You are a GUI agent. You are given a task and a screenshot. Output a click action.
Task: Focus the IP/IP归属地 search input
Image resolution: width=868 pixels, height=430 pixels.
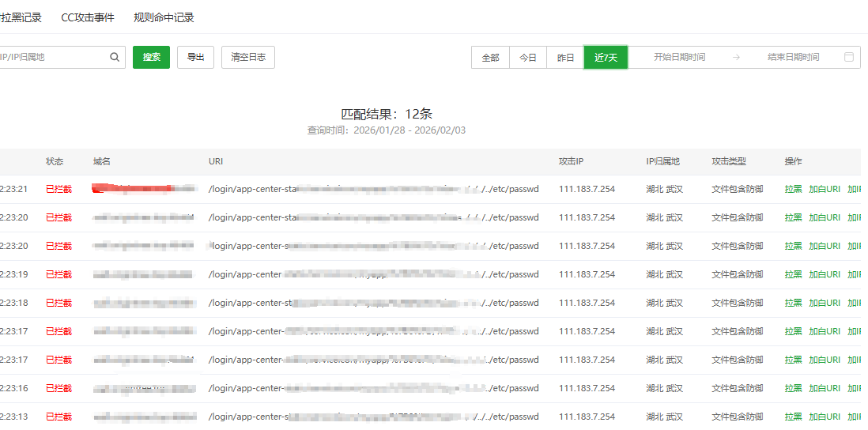[54, 57]
